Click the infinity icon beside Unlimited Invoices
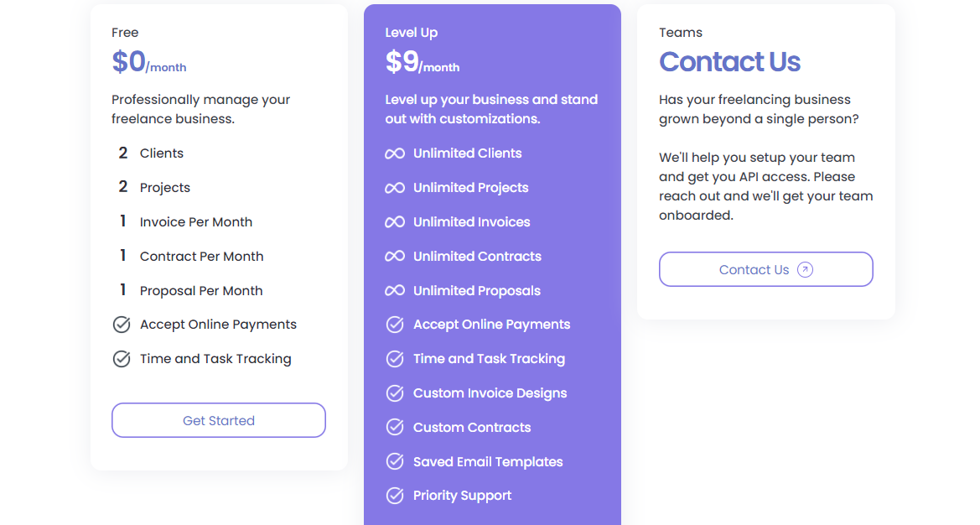980x525 pixels. [x=394, y=221]
